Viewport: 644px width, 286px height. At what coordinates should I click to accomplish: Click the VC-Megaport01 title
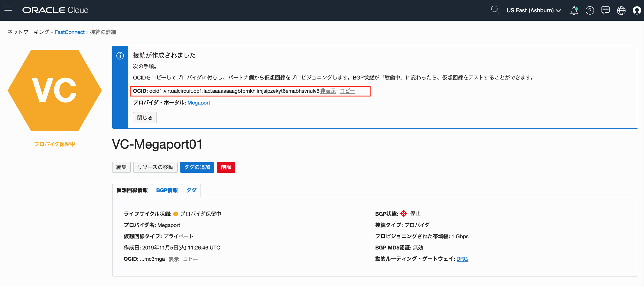click(157, 144)
